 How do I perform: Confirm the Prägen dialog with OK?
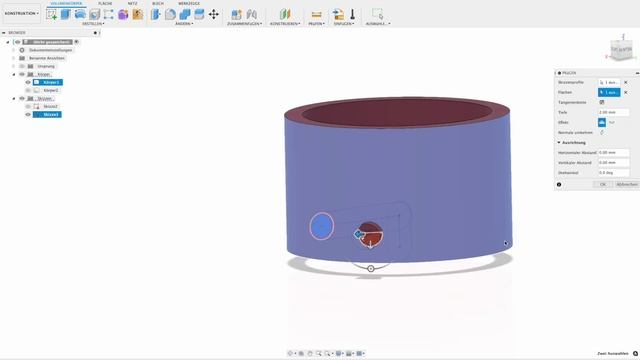(x=602, y=184)
